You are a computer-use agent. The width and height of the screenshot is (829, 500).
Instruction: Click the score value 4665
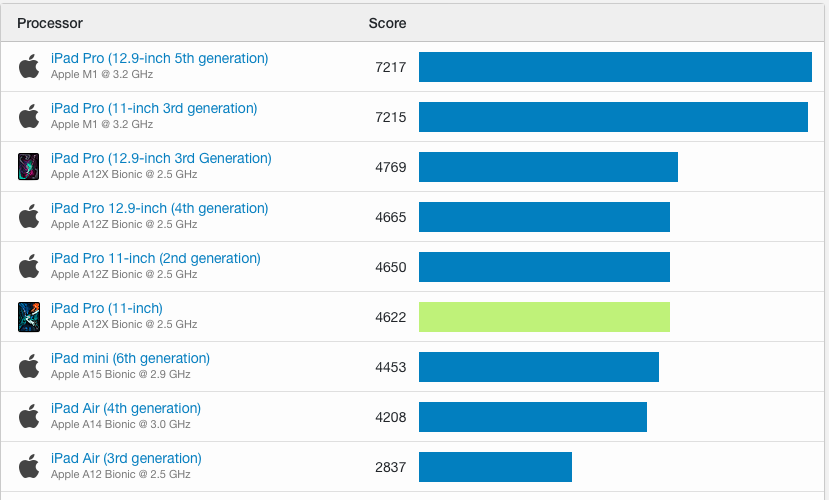[x=391, y=217]
